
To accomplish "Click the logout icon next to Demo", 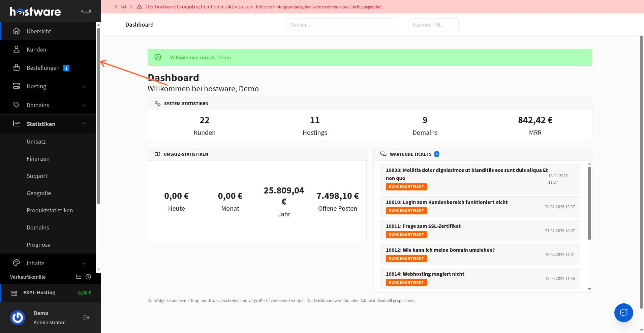I will click(87, 317).
